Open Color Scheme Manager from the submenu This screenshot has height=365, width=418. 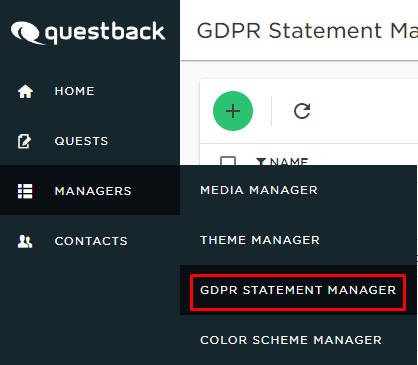(298, 340)
